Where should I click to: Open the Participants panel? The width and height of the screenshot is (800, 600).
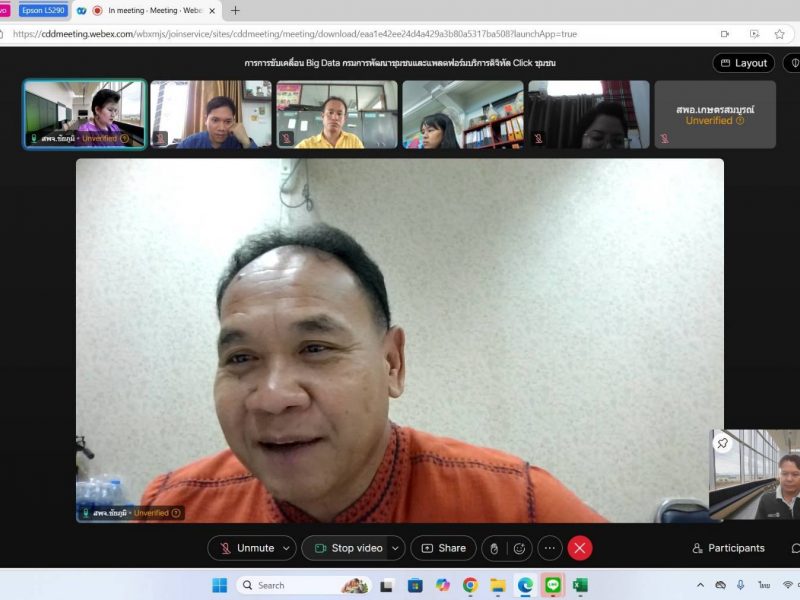click(729, 548)
